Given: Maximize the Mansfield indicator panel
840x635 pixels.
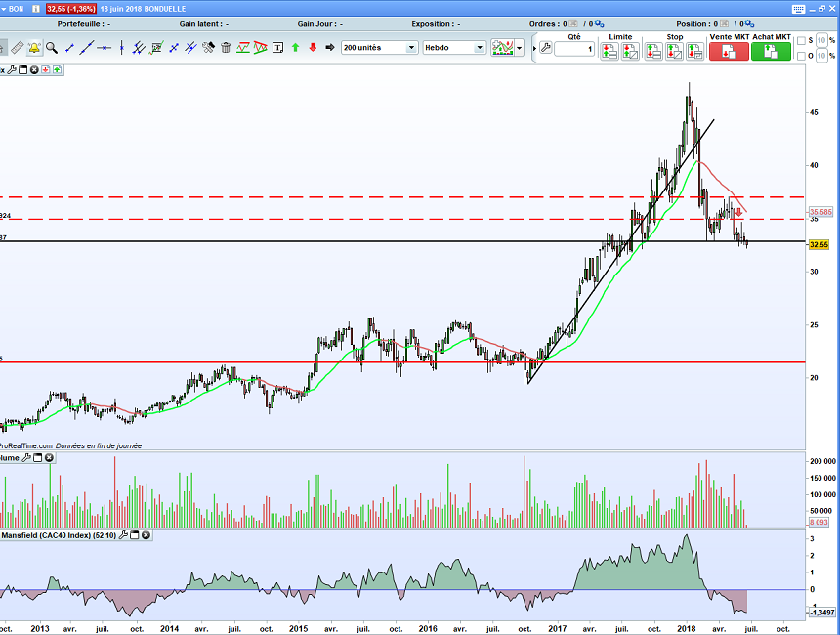Looking at the screenshot, I should click(x=135, y=534).
